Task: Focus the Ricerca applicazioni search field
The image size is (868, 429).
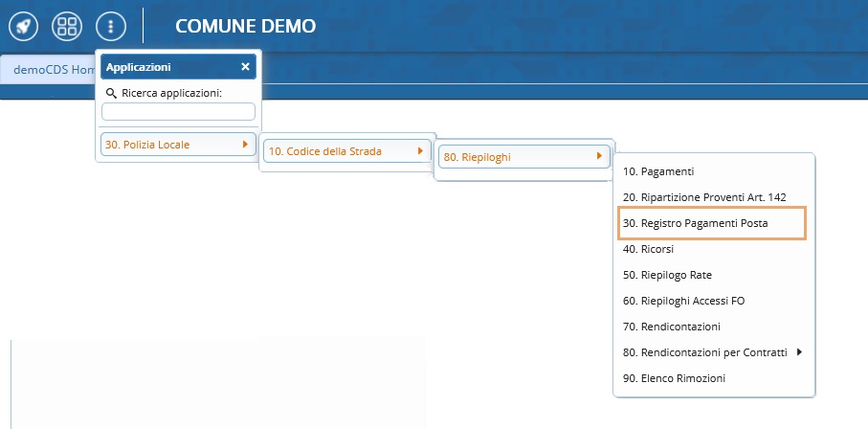Action: pos(178,111)
